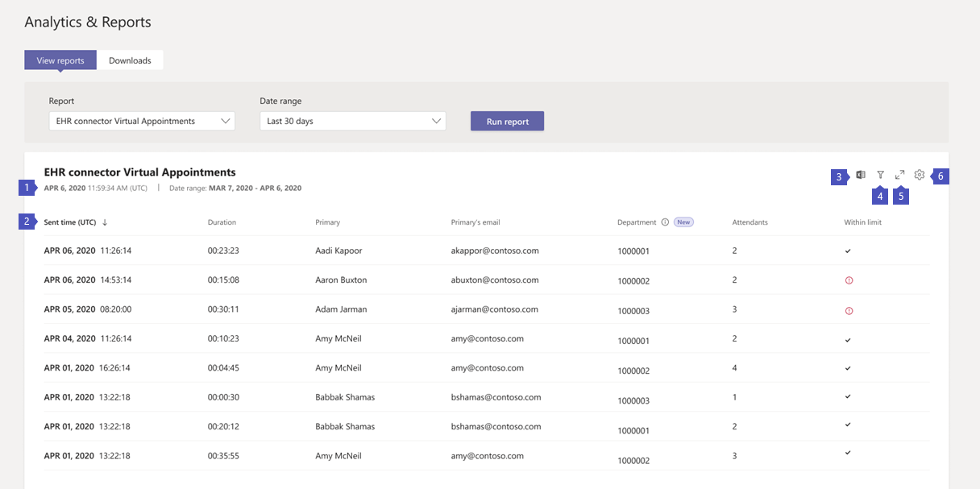This screenshot has height=489, width=980.
Task: Open the Report dropdown
Action: 142,121
